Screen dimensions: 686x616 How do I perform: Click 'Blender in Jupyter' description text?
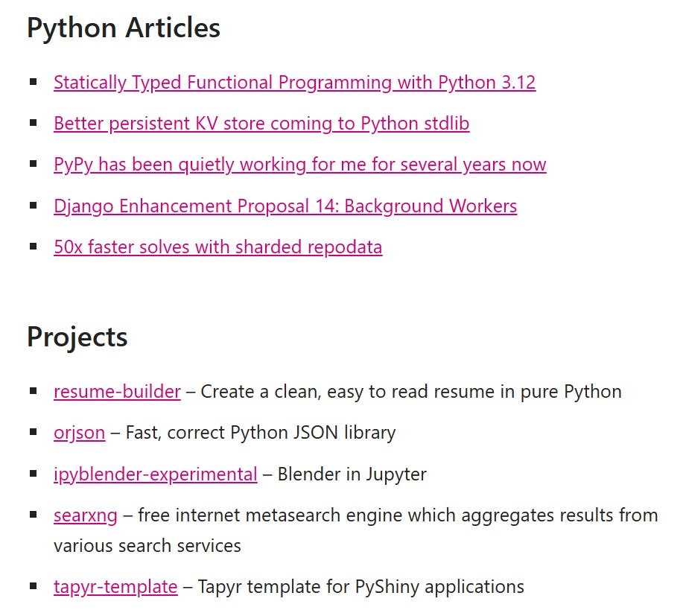click(352, 474)
